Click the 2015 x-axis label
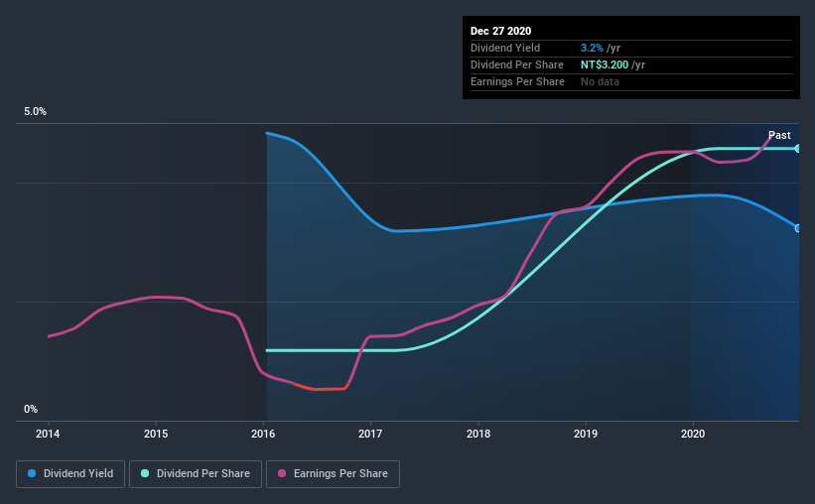Viewport: 815px width, 504px height. click(x=156, y=434)
